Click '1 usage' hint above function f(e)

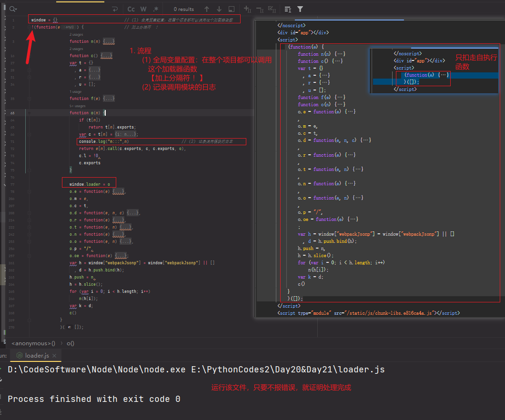click(75, 92)
